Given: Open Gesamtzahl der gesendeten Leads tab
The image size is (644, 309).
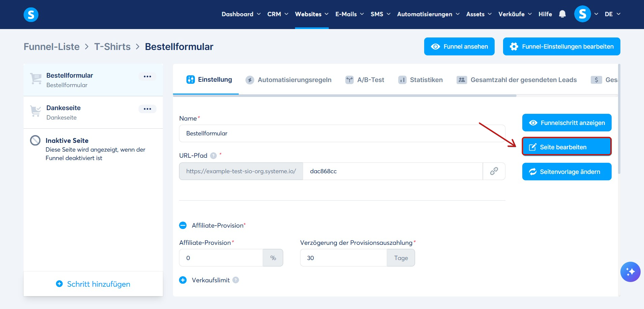Looking at the screenshot, I should click(x=517, y=80).
